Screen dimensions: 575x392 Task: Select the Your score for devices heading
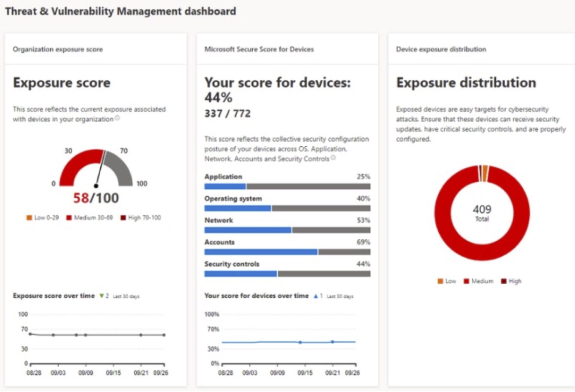point(278,82)
